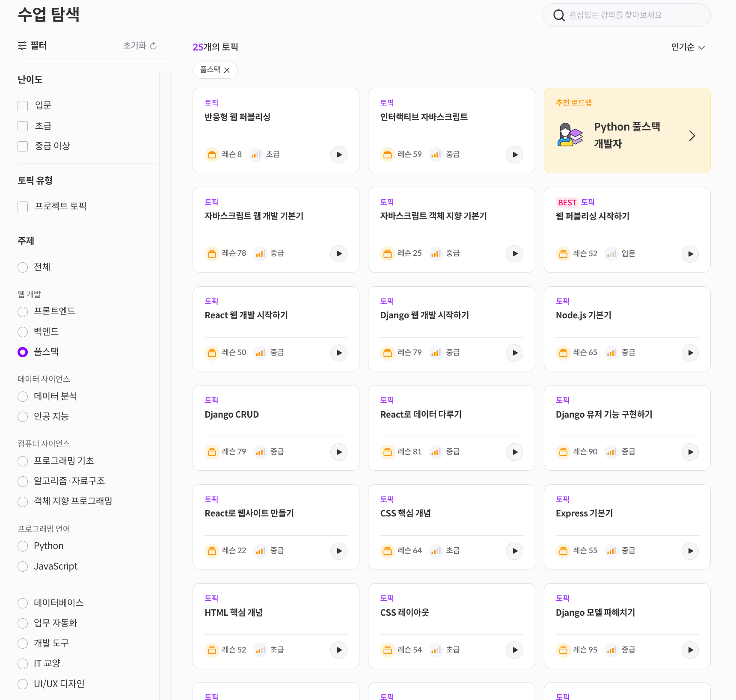Check the 중급 이상 difficulty checkbox

tap(23, 146)
